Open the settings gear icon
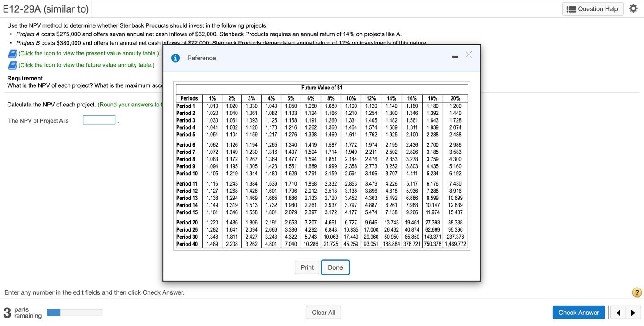The width and height of the screenshot is (644, 326). (633, 8)
